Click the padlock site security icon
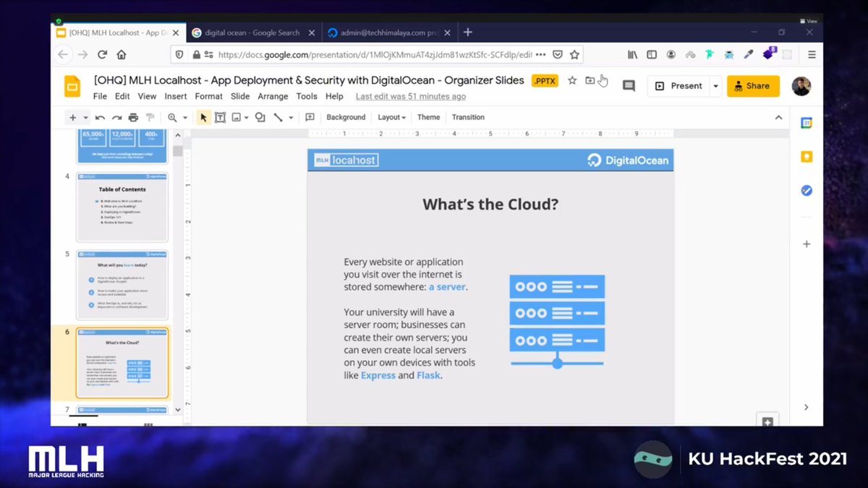This screenshot has height=488, width=868. [x=196, y=54]
